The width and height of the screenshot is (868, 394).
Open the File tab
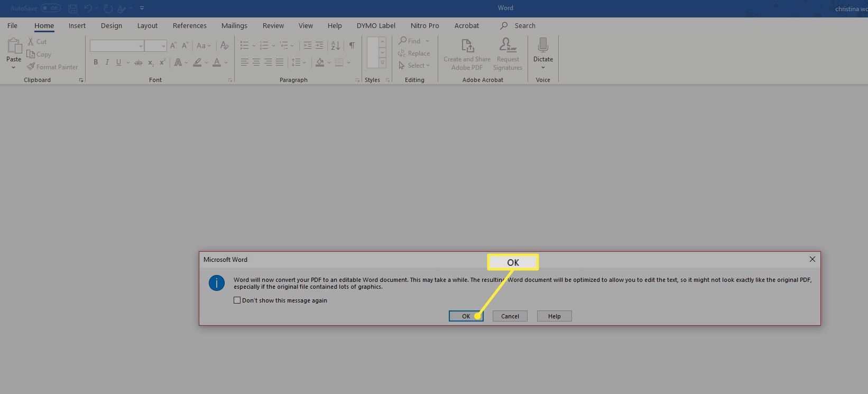(12, 25)
